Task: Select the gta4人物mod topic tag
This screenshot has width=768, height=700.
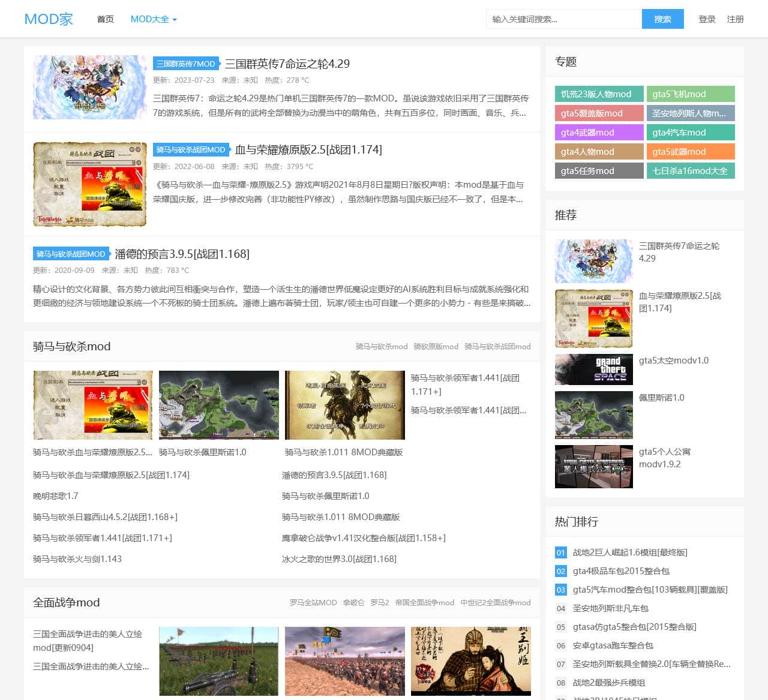Action: pyautogui.click(x=599, y=152)
